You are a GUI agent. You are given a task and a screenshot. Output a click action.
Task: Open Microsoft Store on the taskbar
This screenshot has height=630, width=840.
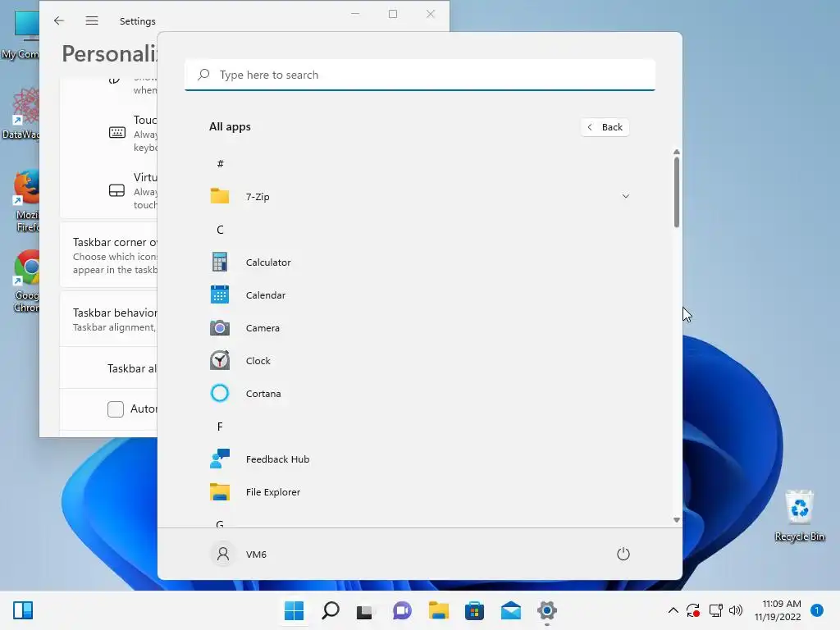click(475, 610)
